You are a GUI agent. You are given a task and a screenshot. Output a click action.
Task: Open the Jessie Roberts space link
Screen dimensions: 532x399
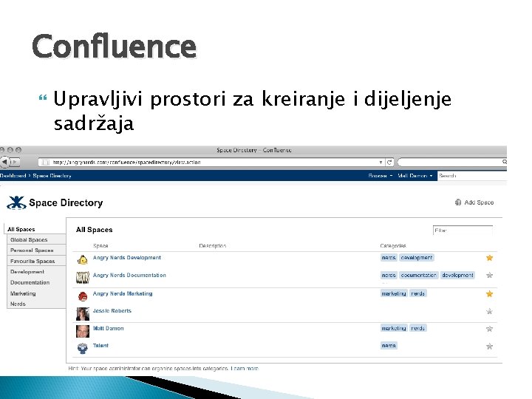(112, 310)
